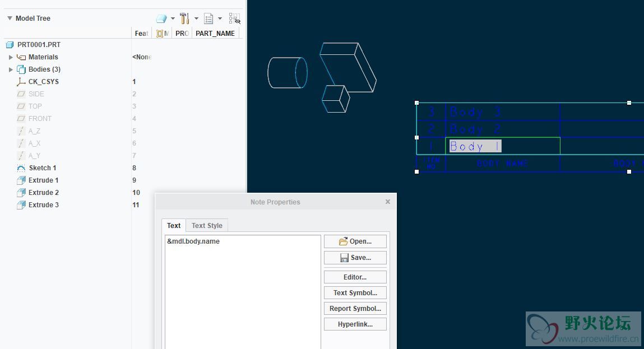Screen dimensions: 644x349
Task: Click the Materials icon
Action: (21, 57)
